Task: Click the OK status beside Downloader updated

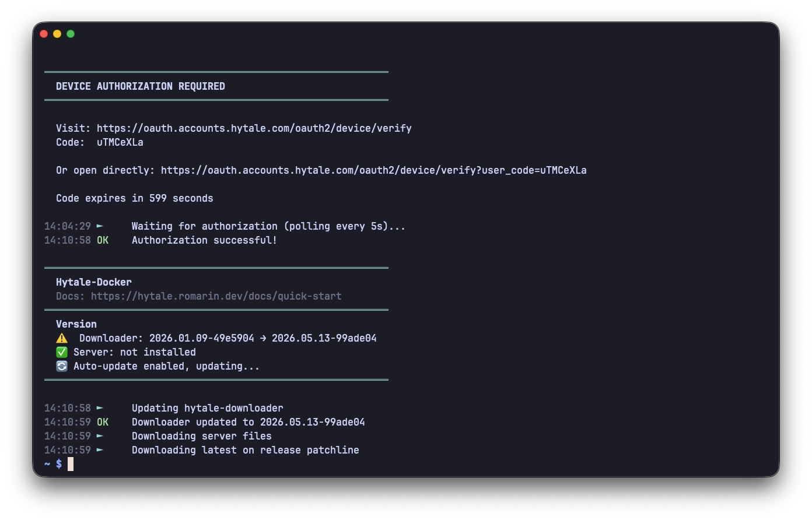Action: (x=103, y=422)
